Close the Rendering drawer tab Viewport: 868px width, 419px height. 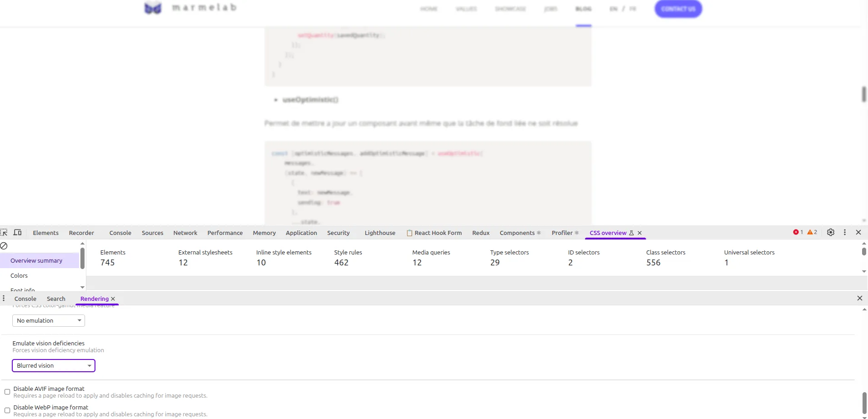pyautogui.click(x=113, y=299)
